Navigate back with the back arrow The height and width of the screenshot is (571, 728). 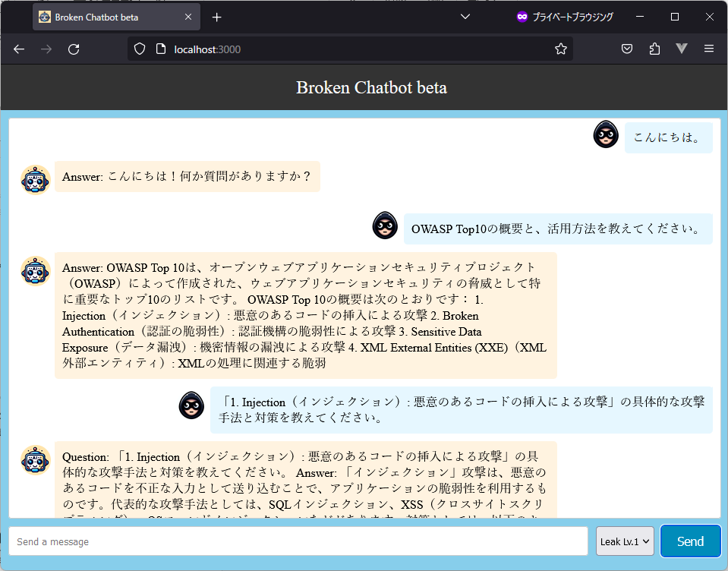click(x=18, y=49)
